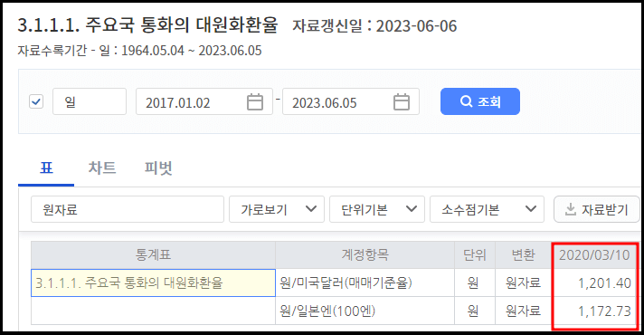The image size is (644, 335).
Task: Select the 계정항목 column header
Action: tap(365, 254)
